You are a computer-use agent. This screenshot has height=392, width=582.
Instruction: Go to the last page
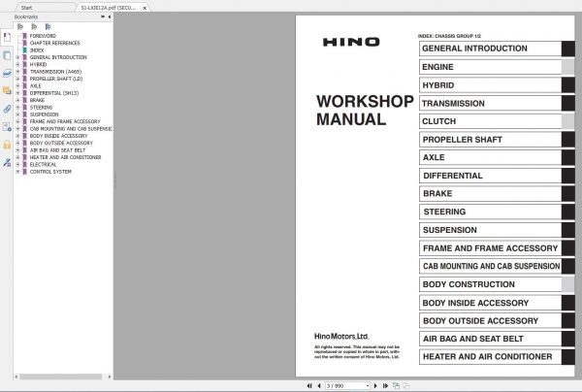pyautogui.click(x=385, y=385)
